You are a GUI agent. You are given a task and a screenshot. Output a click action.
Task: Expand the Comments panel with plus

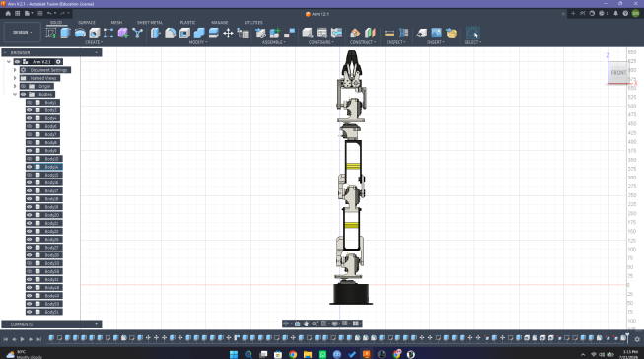[x=96, y=324]
